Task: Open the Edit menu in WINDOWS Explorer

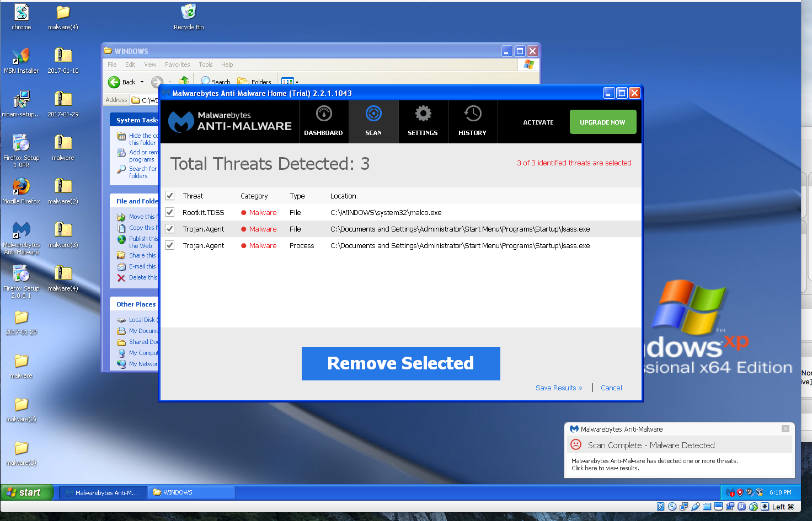Action: (130, 65)
